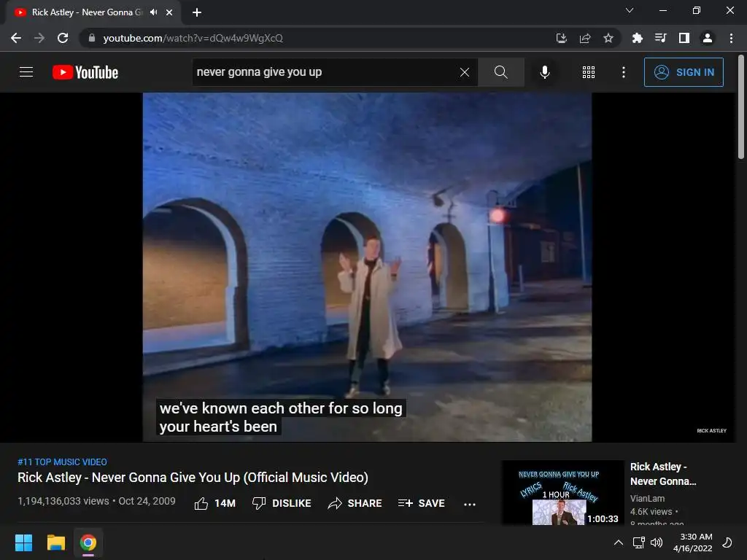Clear the search query with the X
This screenshot has width=747, height=560.
point(465,72)
